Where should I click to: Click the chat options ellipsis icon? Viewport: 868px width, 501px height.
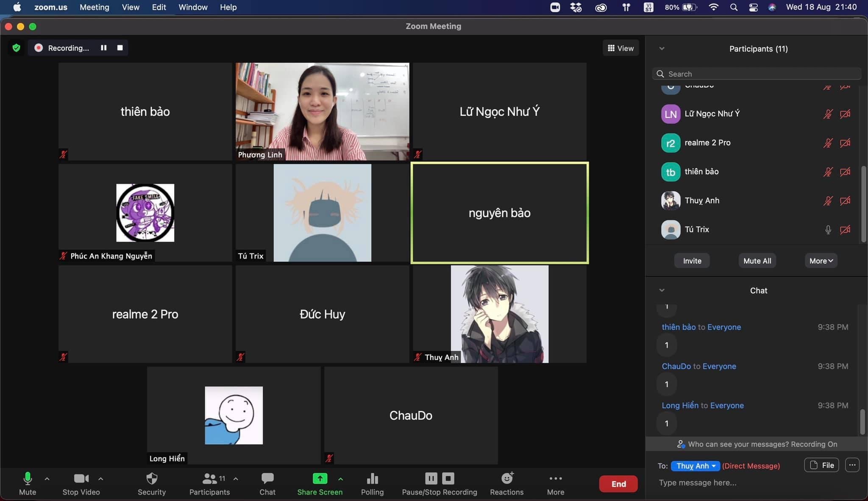pos(852,465)
